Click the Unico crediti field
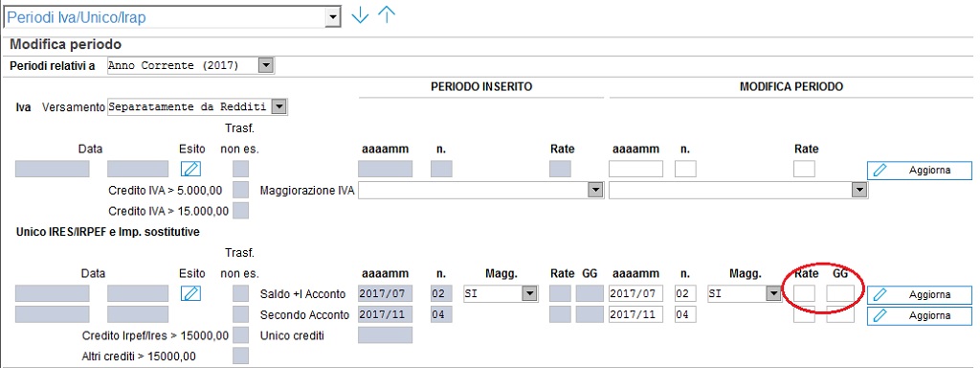Screen dimensions: 980x368 (x=385, y=334)
